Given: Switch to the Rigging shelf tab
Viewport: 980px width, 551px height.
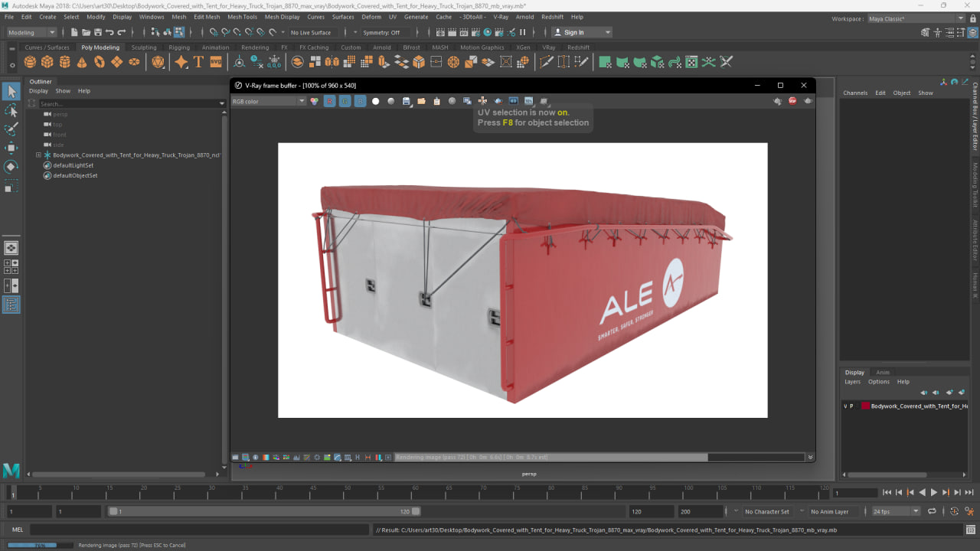Looking at the screenshot, I should (x=179, y=47).
